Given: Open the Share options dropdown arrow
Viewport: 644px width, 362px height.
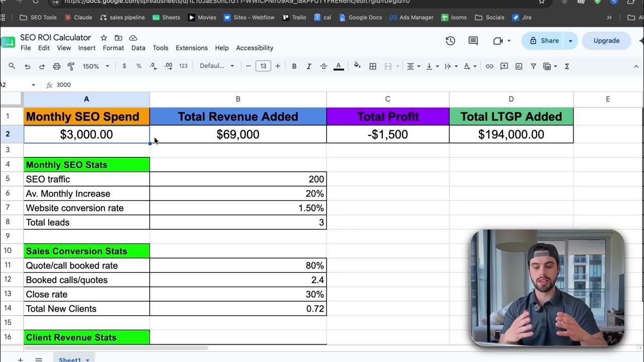Looking at the screenshot, I should (571, 41).
